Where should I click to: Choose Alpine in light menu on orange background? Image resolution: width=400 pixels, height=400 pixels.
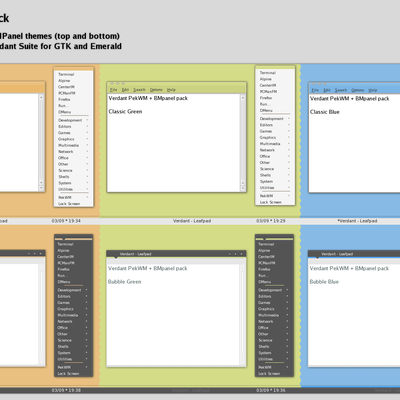pos(64,81)
